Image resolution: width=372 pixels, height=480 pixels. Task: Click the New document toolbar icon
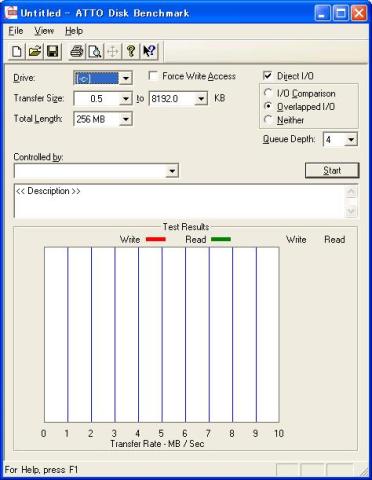coord(17,52)
